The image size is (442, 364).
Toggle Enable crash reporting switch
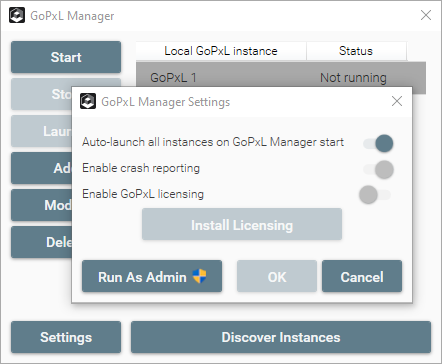(378, 169)
